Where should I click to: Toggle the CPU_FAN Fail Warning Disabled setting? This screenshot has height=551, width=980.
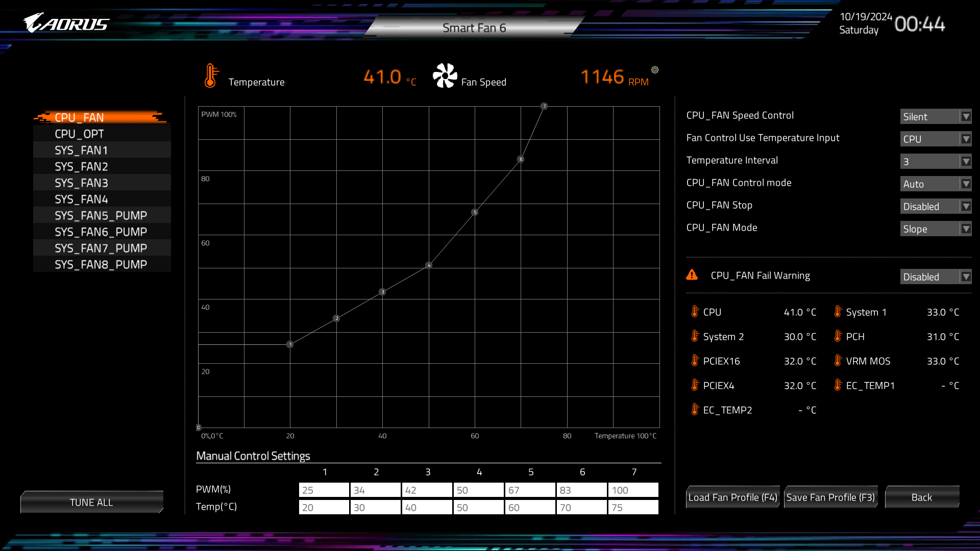click(935, 277)
